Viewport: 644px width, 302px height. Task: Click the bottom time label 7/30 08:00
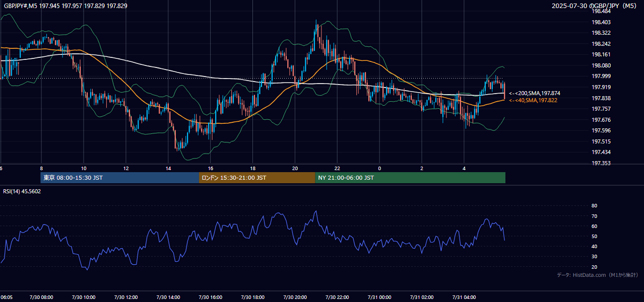41,297
